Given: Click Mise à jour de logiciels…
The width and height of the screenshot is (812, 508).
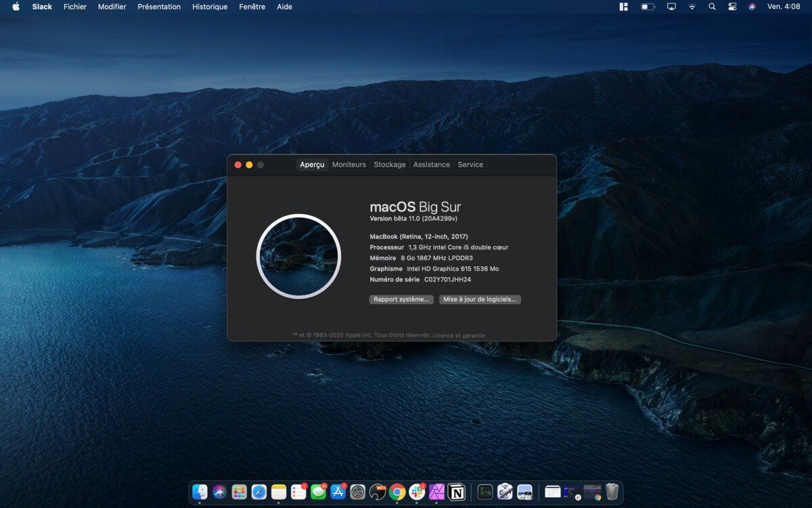Looking at the screenshot, I should coord(480,299).
